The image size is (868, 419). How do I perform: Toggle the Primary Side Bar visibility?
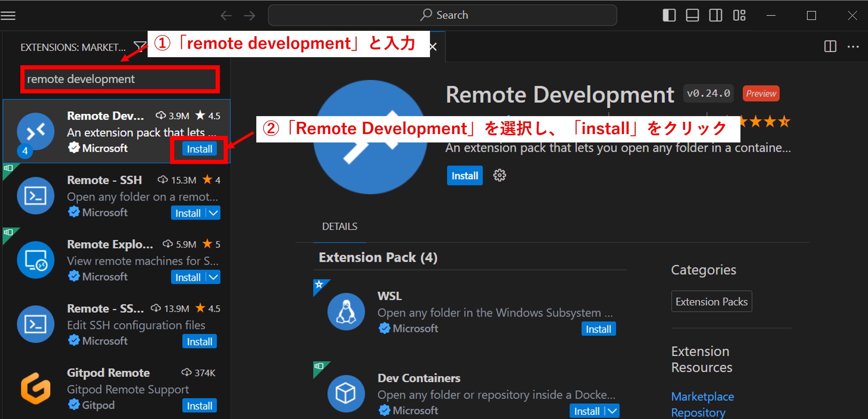click(669, 16)
